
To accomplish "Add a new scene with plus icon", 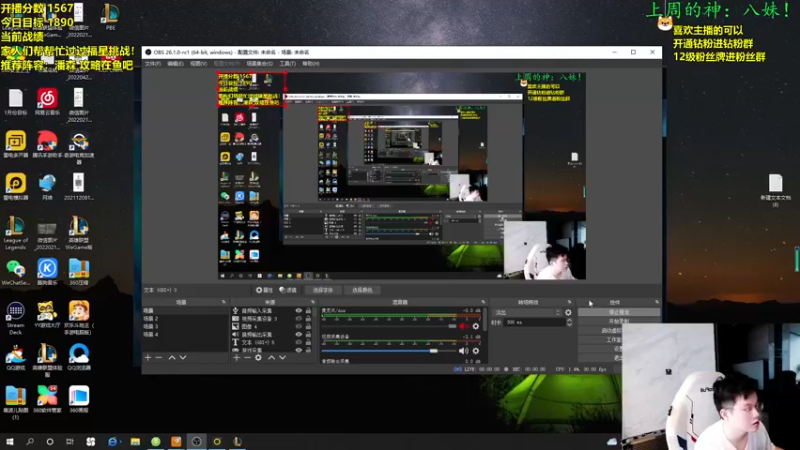I will pyautogui.click(x=148, y=358).
